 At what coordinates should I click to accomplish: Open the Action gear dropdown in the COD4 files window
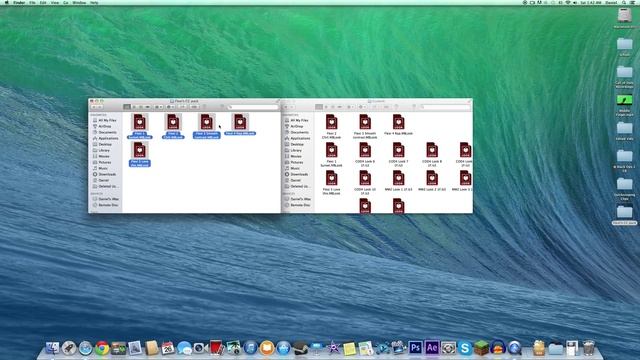[362, 107]
